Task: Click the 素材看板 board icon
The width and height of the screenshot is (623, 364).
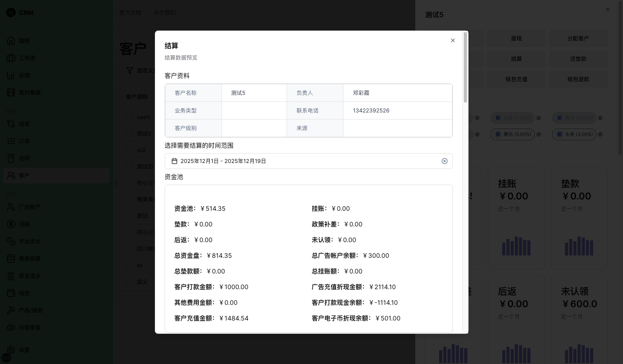Action: point(11,92)
